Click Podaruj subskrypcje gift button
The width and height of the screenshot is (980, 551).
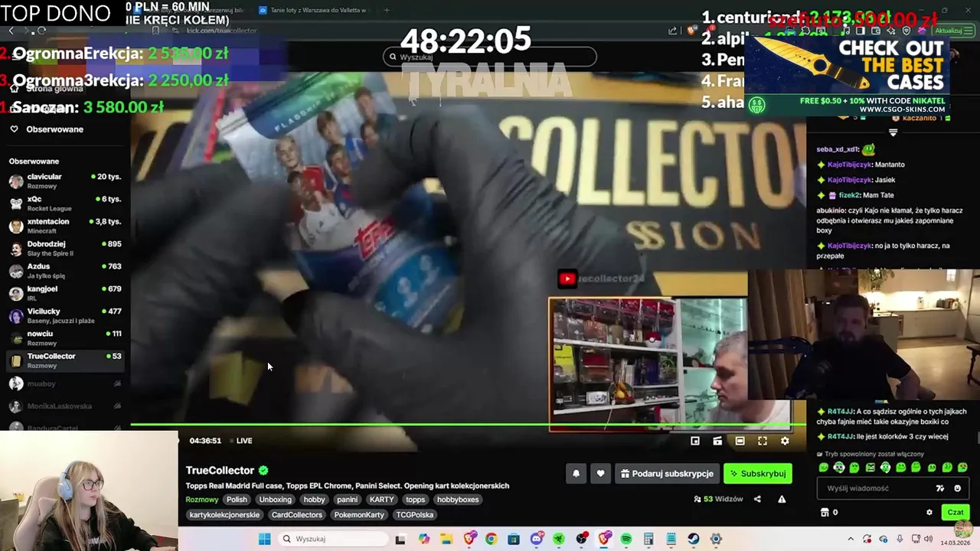(665, 474)
